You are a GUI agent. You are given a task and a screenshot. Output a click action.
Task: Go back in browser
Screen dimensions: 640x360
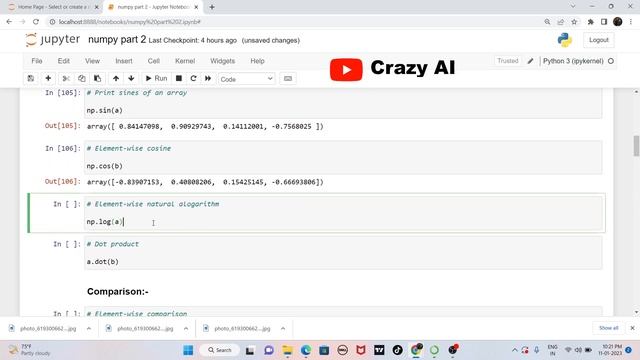pyautogui.click(x=9, y=22)
